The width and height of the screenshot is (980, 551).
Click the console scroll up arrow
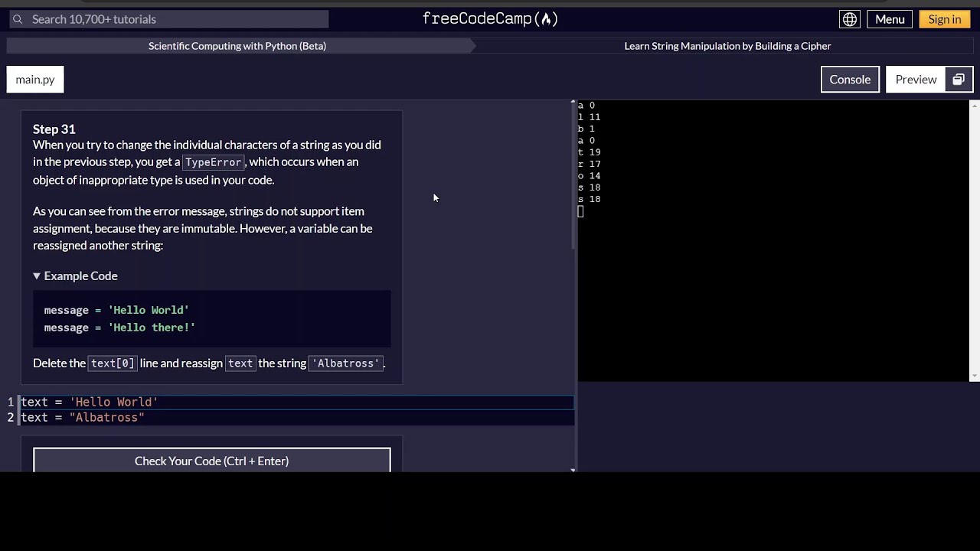pyautogui.click(x=975, y=104)
